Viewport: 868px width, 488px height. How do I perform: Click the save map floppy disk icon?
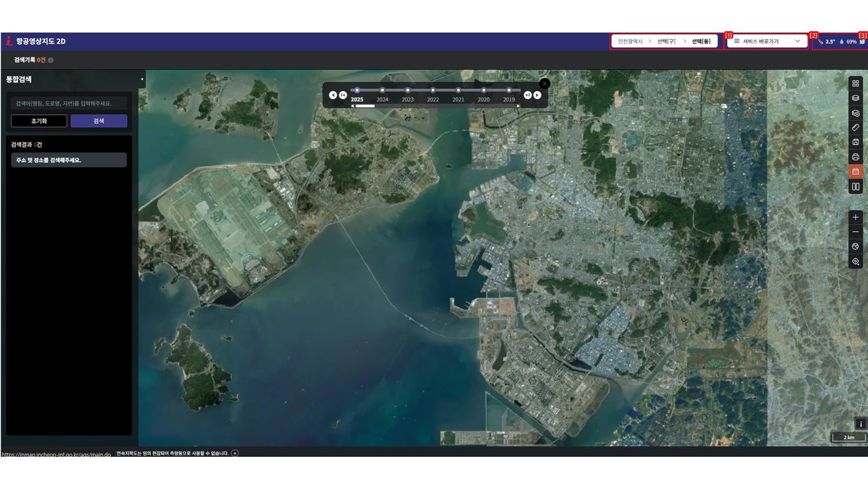click(x=856, y=142)
